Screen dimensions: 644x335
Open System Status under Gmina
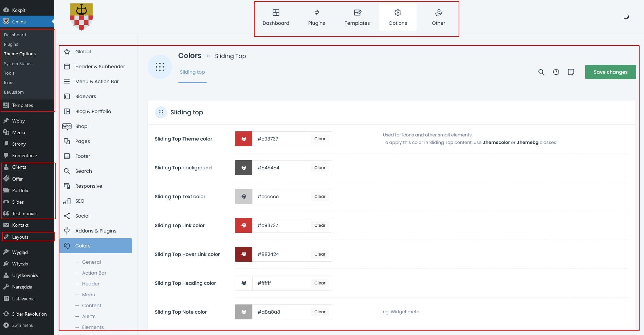click(18, 63)
